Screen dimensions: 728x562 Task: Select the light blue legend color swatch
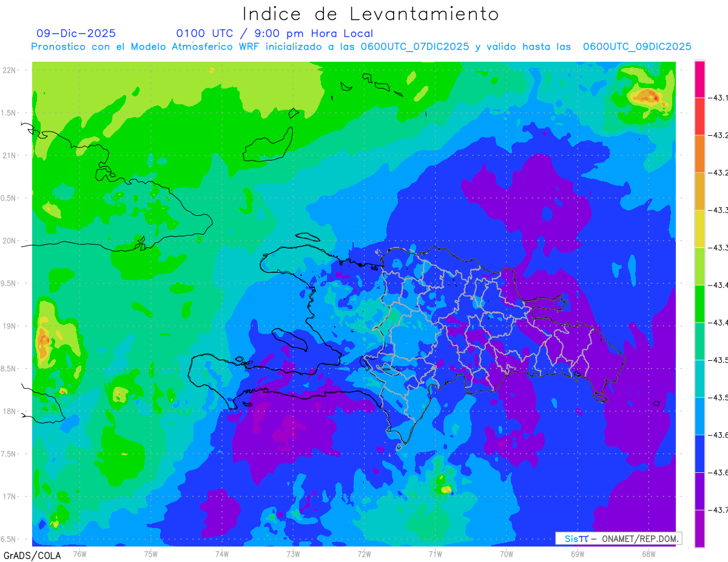tap(699, 416)
